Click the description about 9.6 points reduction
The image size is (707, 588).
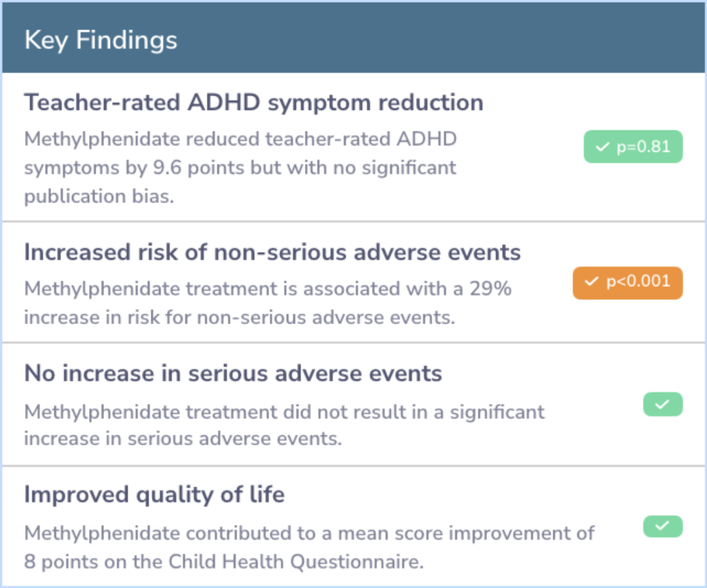point(240,167)
